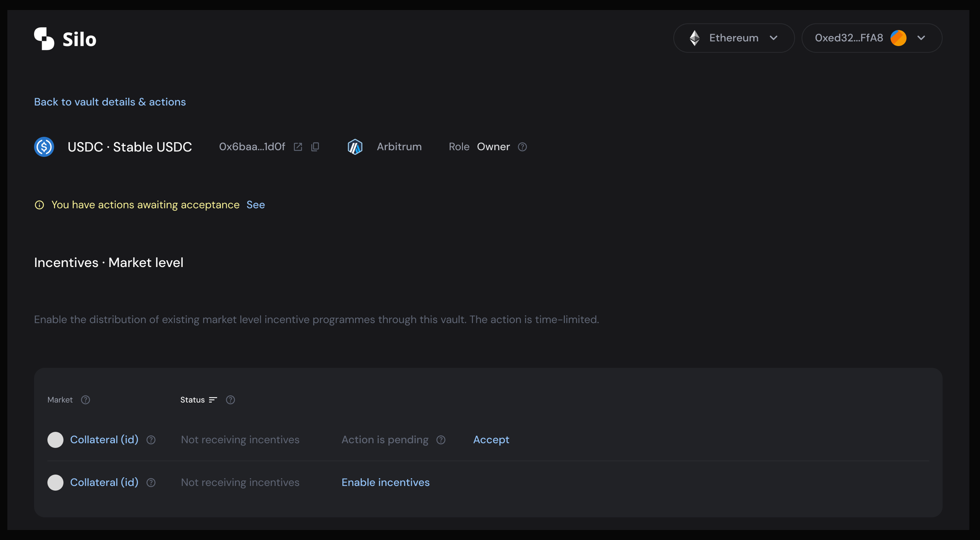Click See next to awaiting acceptance notice
The image size is (980, 540).
coord(256,205)
